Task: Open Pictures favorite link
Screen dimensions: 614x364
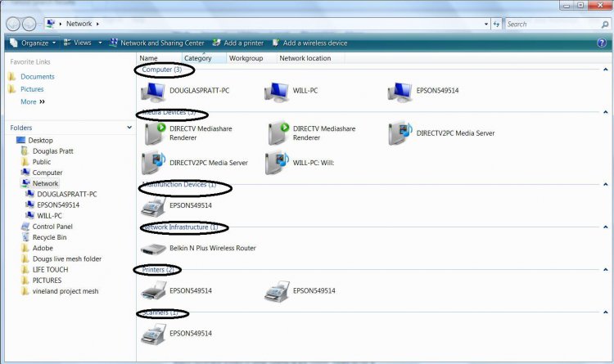Action: point(32,89)
